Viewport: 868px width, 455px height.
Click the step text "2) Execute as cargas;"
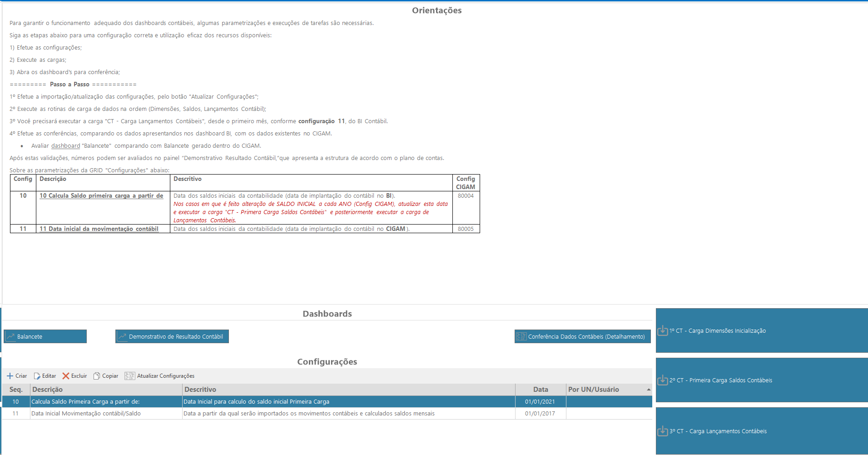coord(38,60)
